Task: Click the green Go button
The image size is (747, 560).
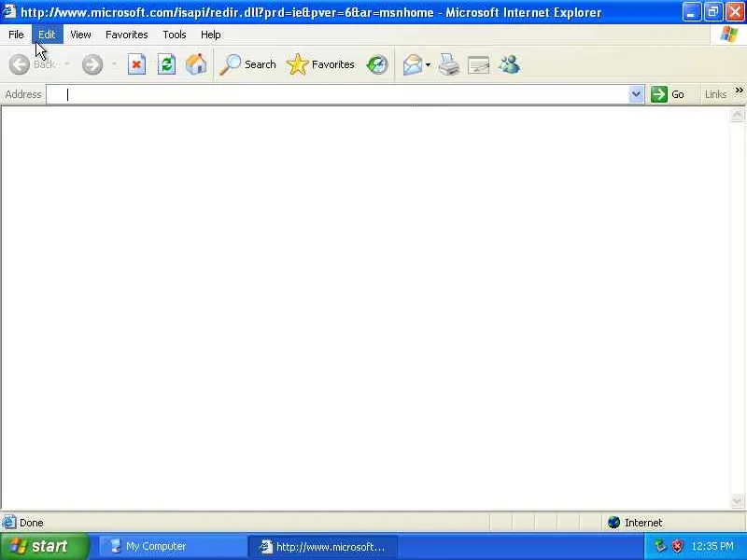Action: [x=668, y=94]
